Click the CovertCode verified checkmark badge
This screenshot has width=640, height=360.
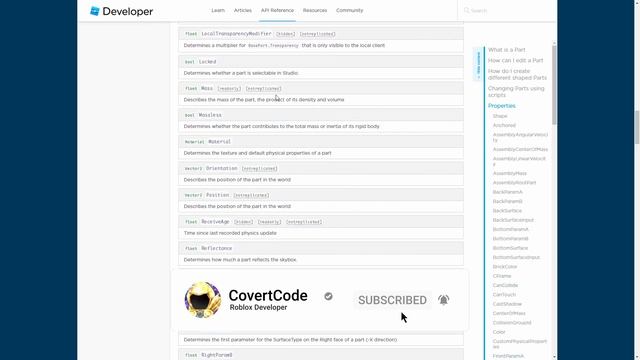[328, 296]
